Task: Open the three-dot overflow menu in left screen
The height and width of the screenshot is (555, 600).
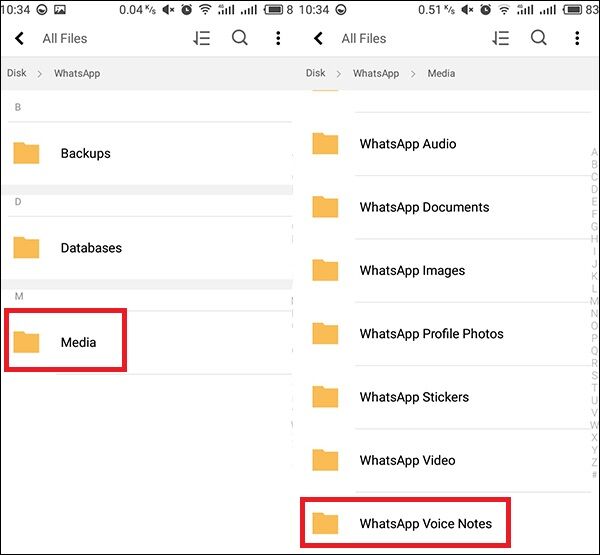Action: (278, 38)
